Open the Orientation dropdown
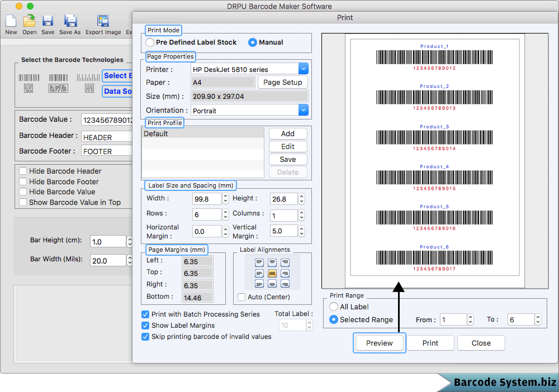The width and height of the screenshot is (559, 392). point(304,110)
